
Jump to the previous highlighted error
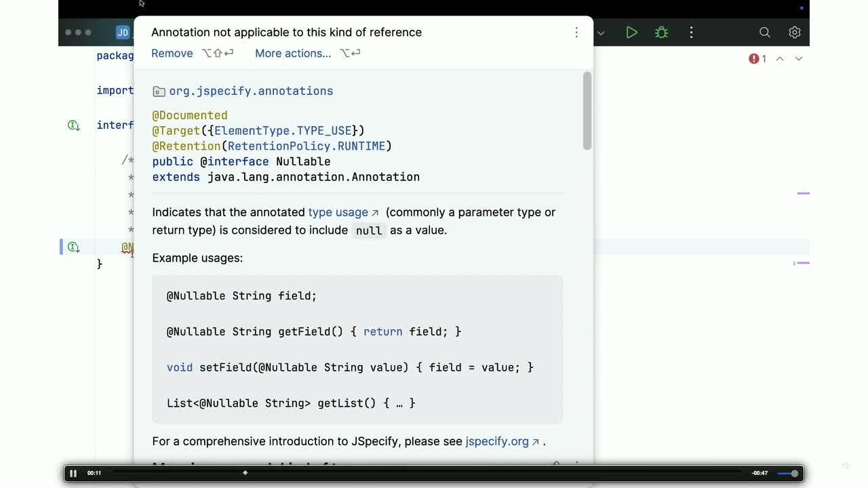coord(780,59)
